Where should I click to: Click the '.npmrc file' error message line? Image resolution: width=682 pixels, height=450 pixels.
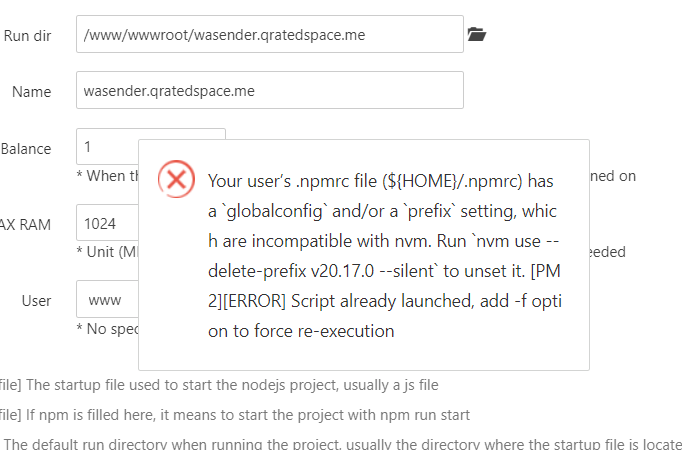pos(380,182)
